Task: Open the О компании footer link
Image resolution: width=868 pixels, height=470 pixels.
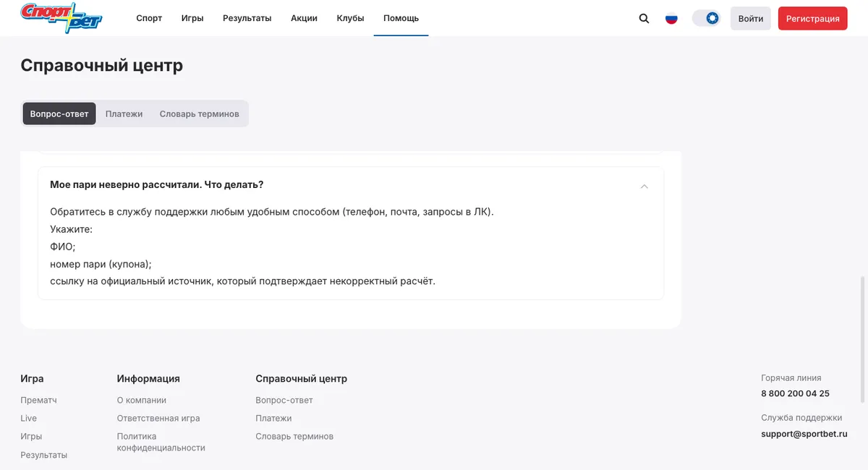Action: [x=142, y=400]
